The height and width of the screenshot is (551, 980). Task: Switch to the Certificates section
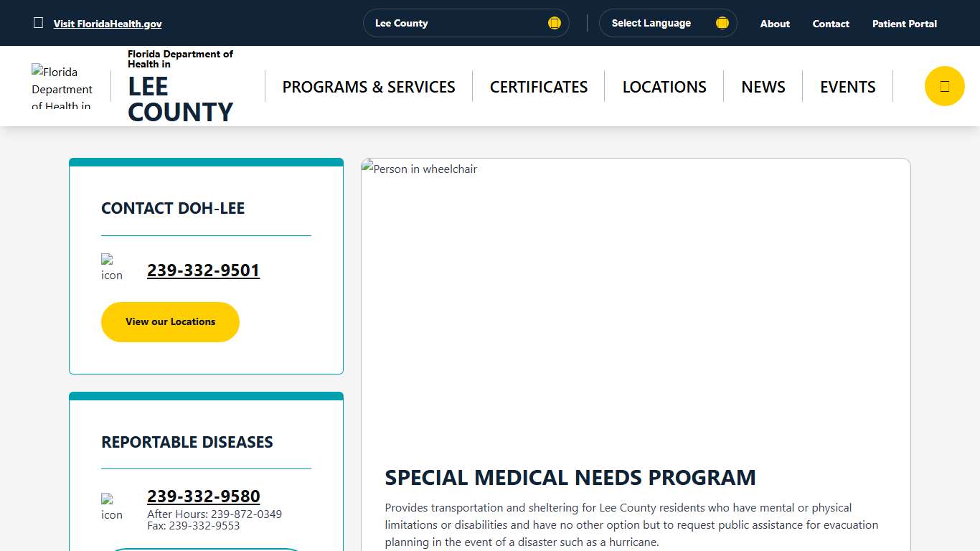tap(538, 86)
